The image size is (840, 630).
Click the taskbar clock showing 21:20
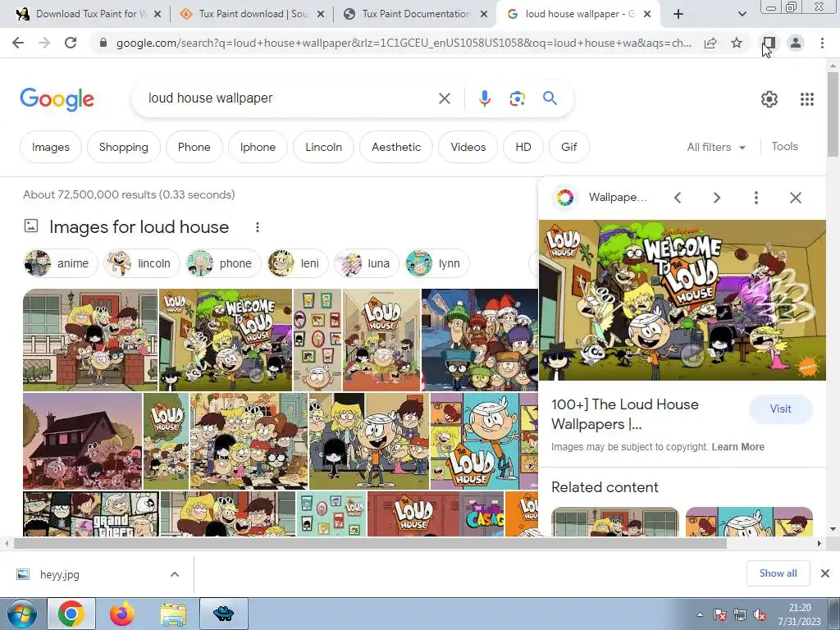tap(799, 614)
